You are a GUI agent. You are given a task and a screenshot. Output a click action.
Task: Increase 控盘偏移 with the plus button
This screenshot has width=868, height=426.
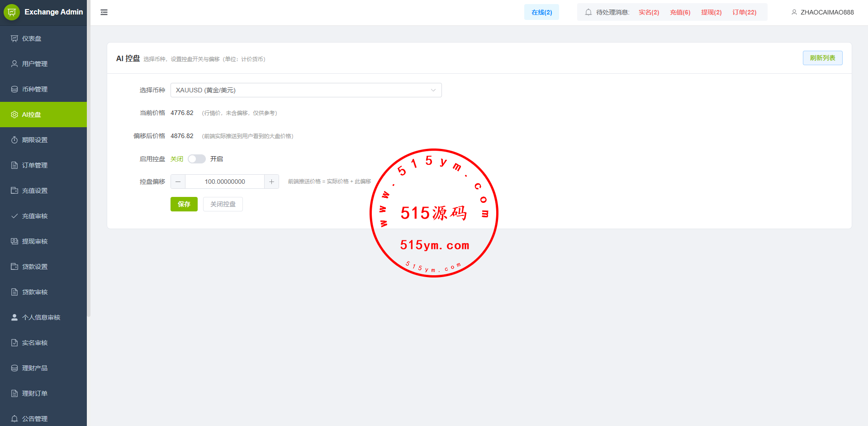point(271,182)
